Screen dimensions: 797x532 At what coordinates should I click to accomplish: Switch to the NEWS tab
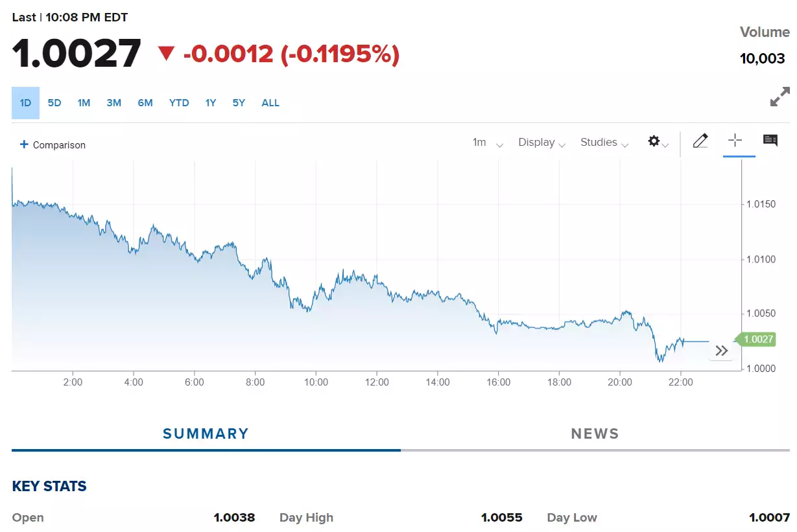pos(595,434)
